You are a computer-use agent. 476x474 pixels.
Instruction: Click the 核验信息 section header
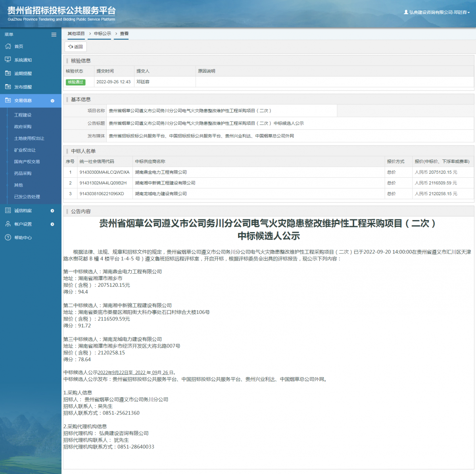(81, 61)
